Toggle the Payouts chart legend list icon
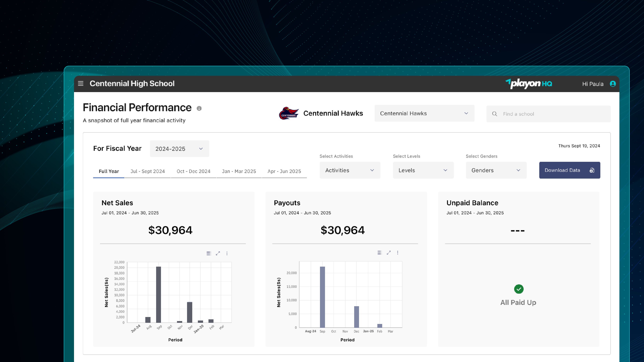This screenshot has height=362, width=644. (x=379, y=253)
